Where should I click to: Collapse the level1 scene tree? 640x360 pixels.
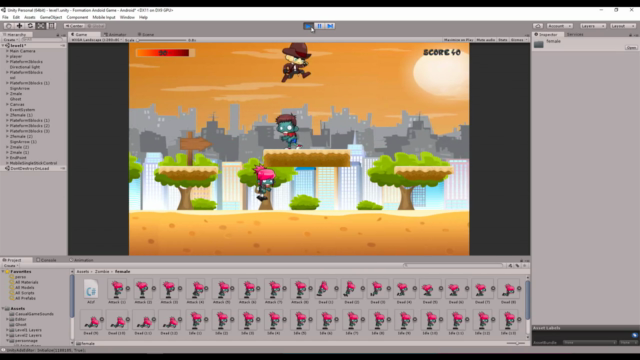(3, 46)
